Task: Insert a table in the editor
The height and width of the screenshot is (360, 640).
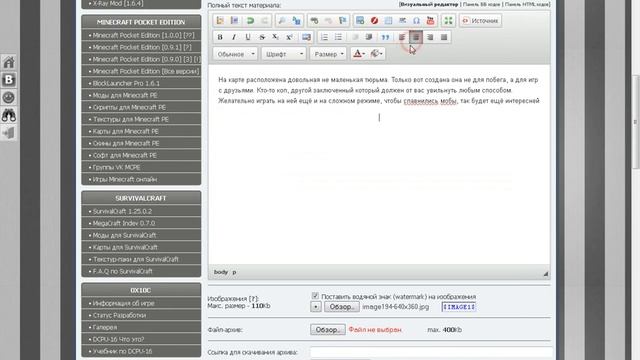Action: click(x=388, y=20)
